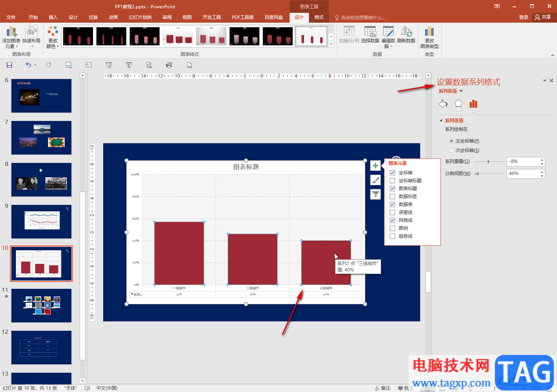Screen dimensions: 557x392
Task: Open Change Colors (更改颜色) palette
Action: pyautogui.click(x=53, y=37)
